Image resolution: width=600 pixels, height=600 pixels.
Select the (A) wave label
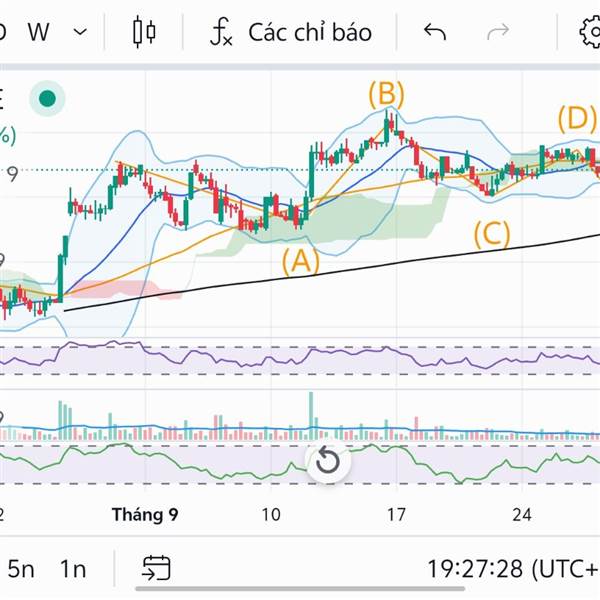tap(299, 262)
